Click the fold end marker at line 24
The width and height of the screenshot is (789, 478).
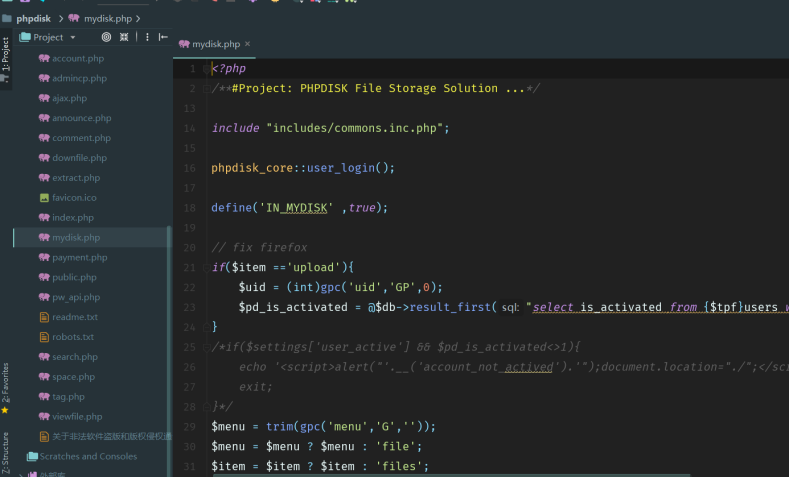pos(206,328)
